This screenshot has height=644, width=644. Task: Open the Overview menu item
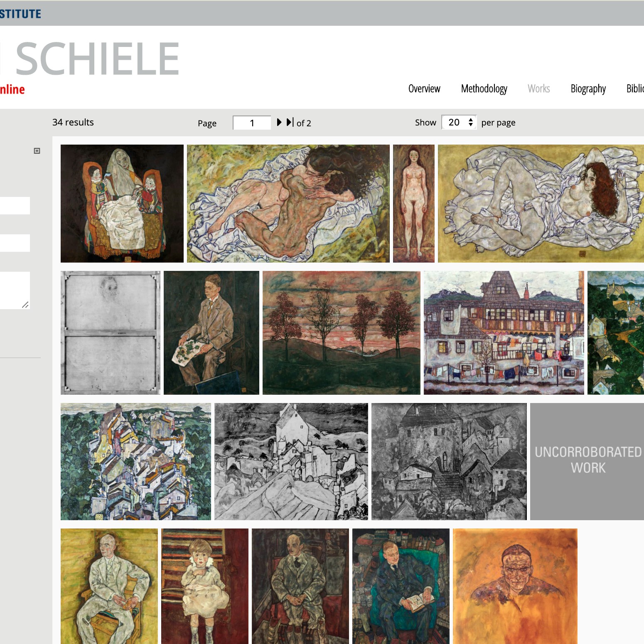click(x=424, y=88)
